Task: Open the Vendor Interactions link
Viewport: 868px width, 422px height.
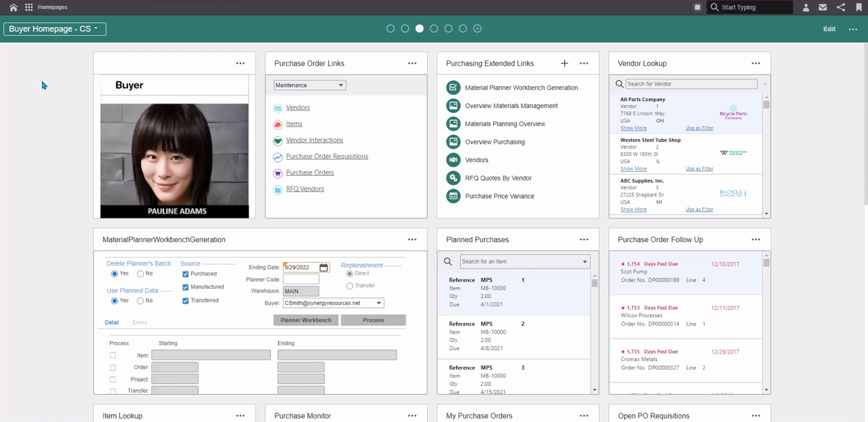Action: click(x=315, y=140)
